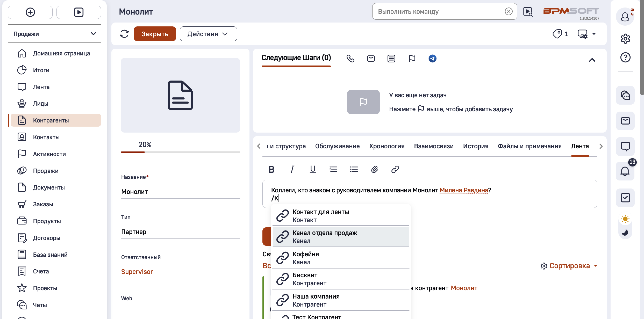Toggle bold formatting in feed editor
644x319 pixels.
coord(271,169)
